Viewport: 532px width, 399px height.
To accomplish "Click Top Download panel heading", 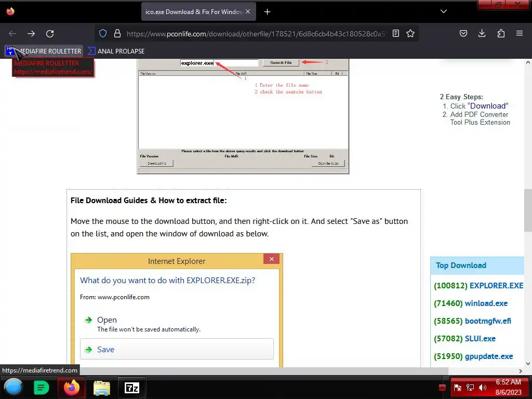I will pyautogui.click(x=461, y=265).
